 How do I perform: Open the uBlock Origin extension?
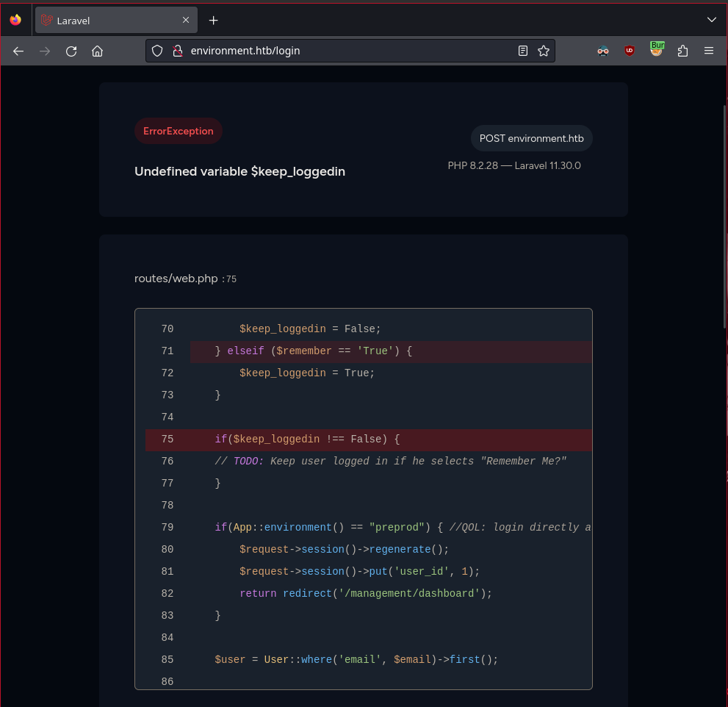point(629,51)
